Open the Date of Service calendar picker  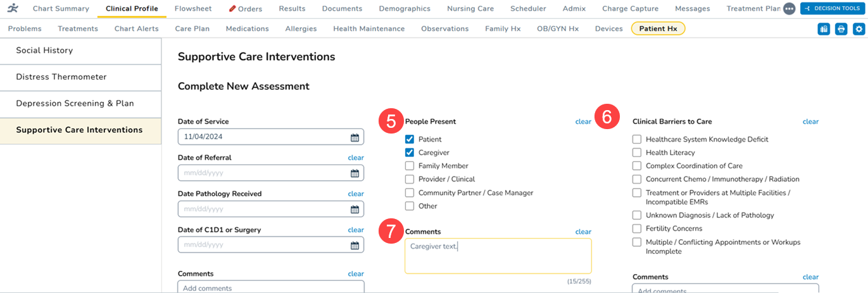coord(355,137)
